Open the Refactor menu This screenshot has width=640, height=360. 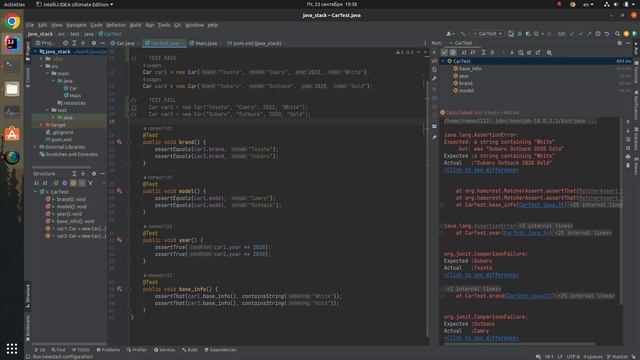tap(116, 25)
